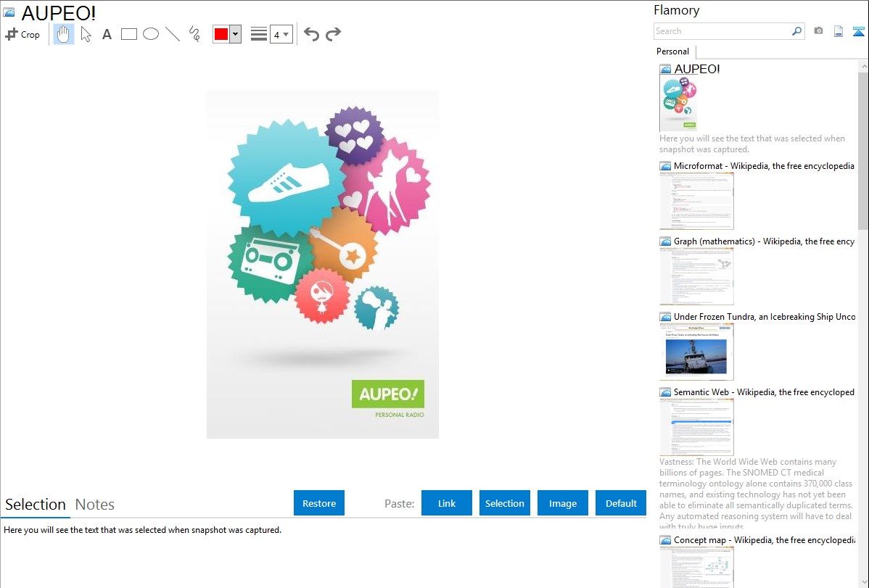This screenshot has width=869, height=588.
Task: Open the Concept map snapshot thumbnail
Action: click(x=696, y=567)
